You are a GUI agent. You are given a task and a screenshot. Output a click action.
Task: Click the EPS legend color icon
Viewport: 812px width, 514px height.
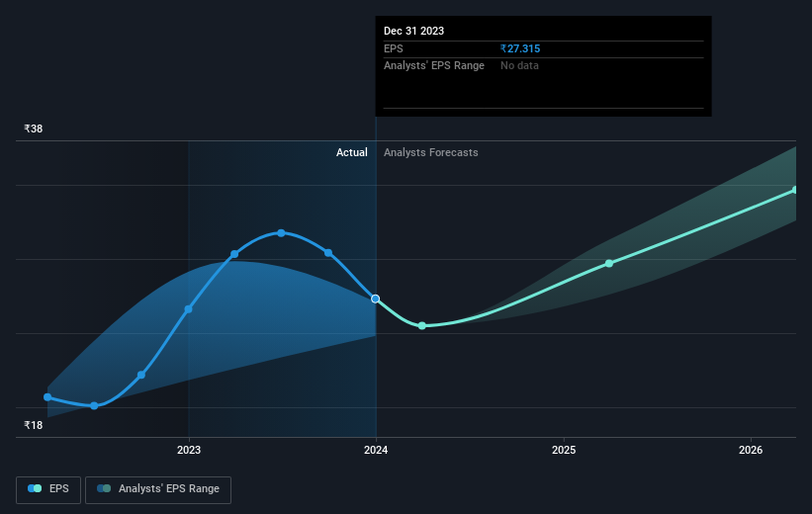(x=35, y=488)
